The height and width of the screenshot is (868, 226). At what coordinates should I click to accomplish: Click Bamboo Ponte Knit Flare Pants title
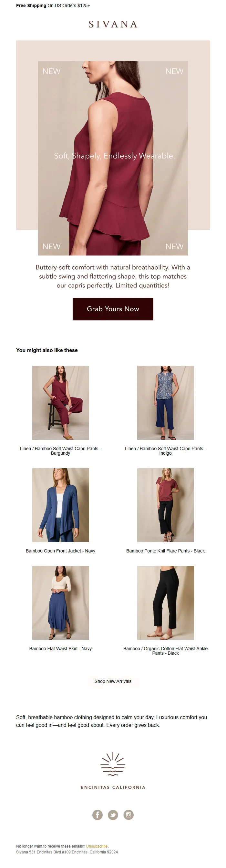pos(165,551)
